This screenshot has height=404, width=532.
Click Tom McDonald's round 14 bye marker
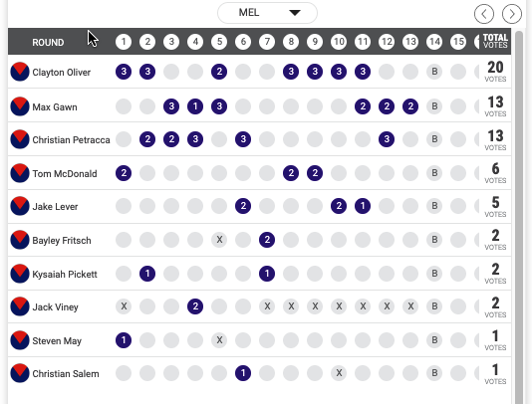coord(434,173)
